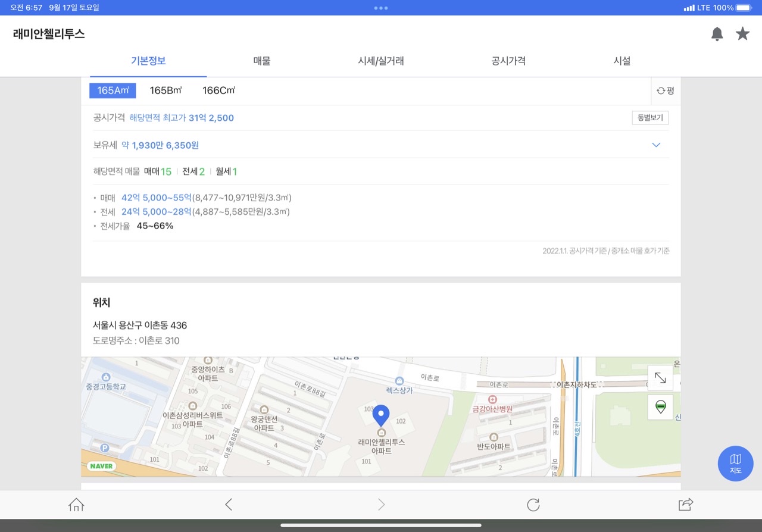
Task: Tap the notification bell icon
Action: pos(717,34)
